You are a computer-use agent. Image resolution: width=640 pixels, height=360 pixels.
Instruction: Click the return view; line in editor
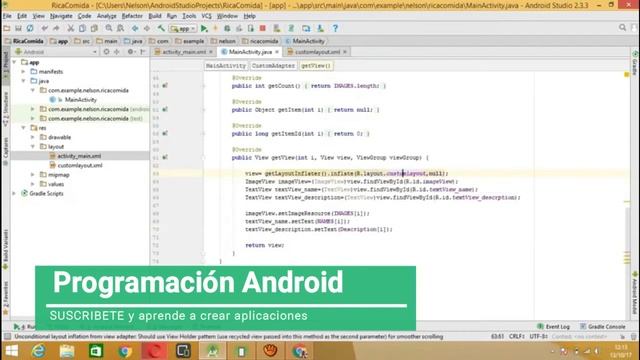[264, 245]
